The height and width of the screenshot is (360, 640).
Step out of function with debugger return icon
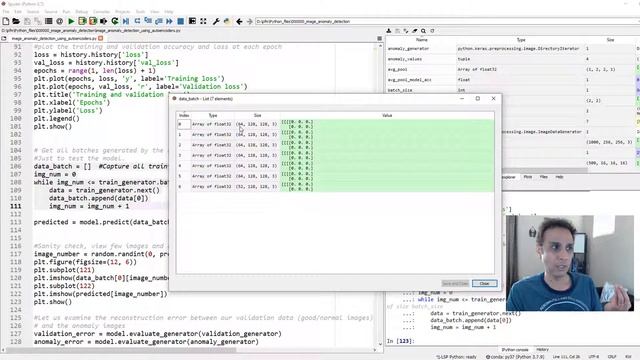158,21
